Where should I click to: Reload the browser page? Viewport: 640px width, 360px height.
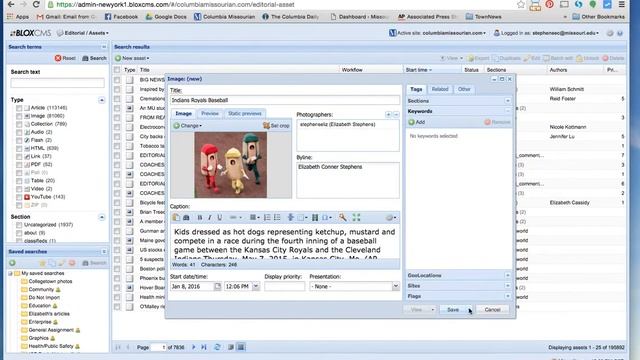(36, 4)
